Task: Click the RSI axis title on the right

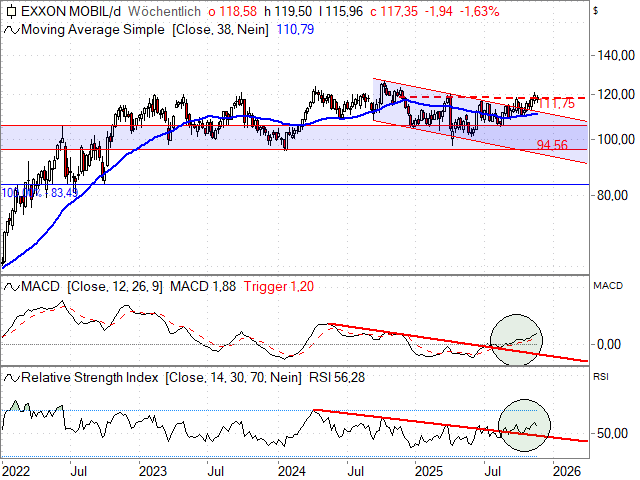Action: tap(600, 377)
